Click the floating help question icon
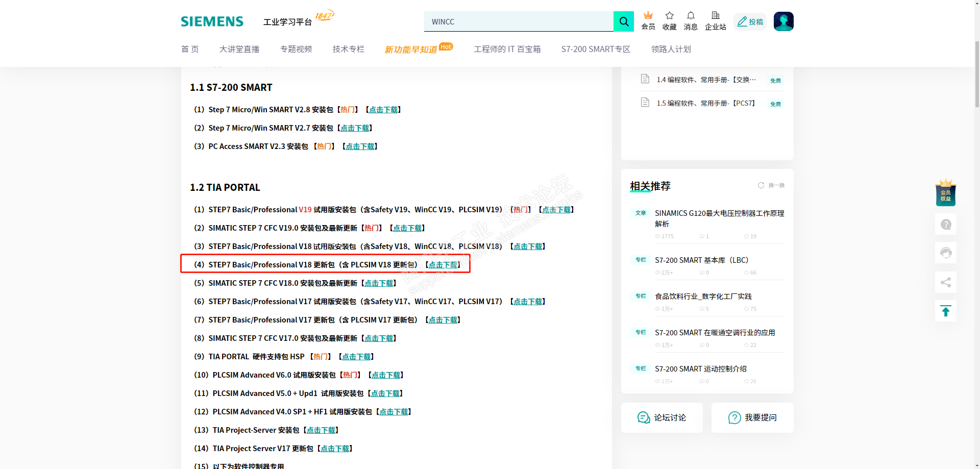 click(946, 224)
